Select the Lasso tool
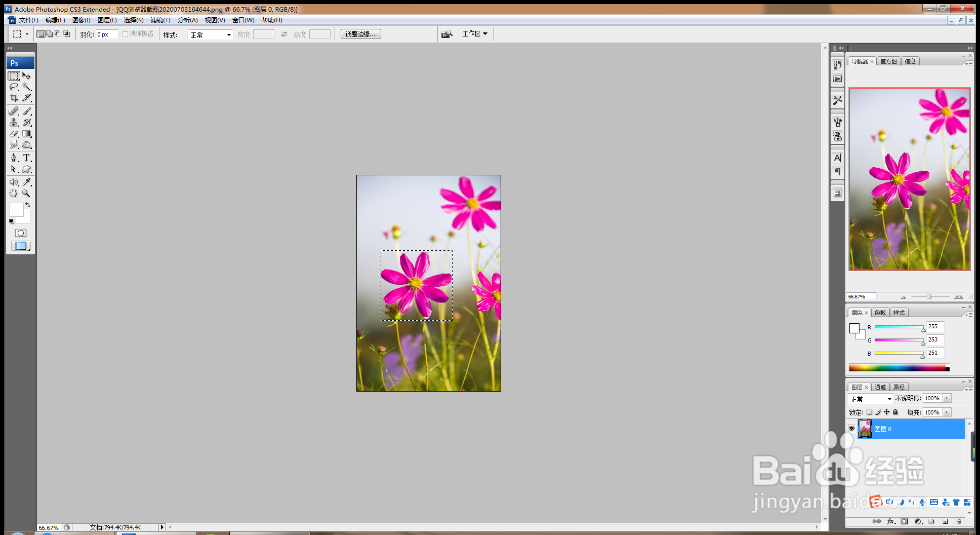980x535 pixels. 14,87
